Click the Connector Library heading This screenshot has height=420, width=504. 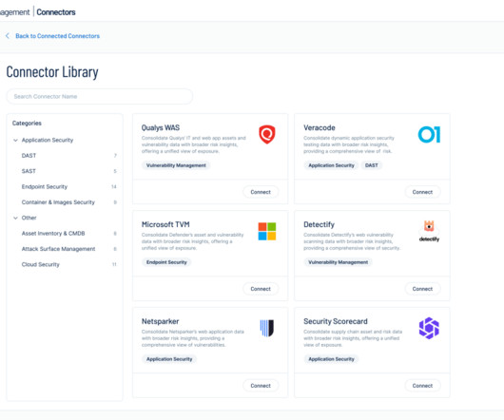[52, 72]
